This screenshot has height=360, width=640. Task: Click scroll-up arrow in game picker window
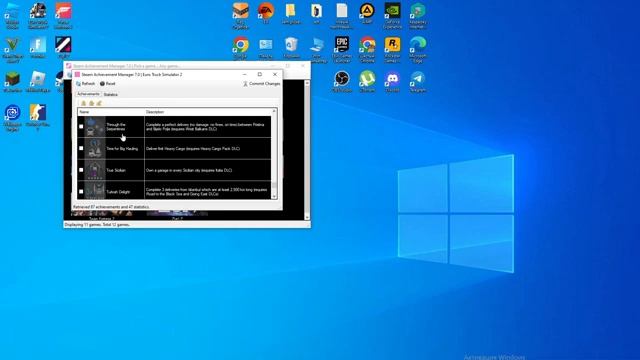[x=307, y=83]
